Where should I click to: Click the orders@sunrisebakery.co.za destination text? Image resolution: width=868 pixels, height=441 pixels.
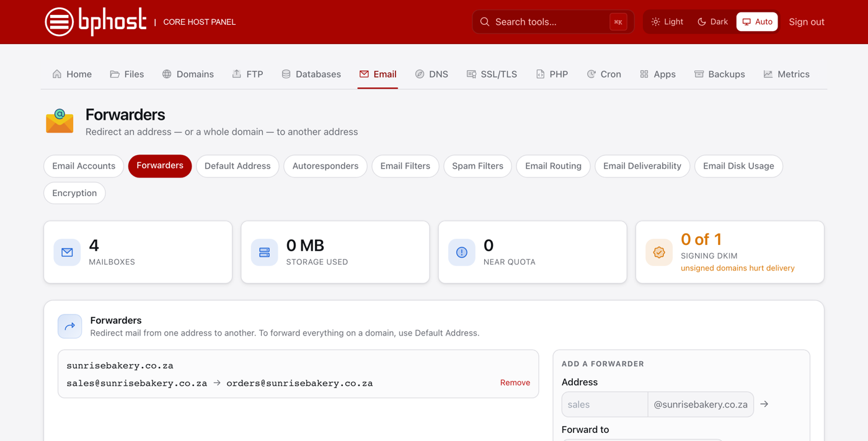click(x=299, y=383)
